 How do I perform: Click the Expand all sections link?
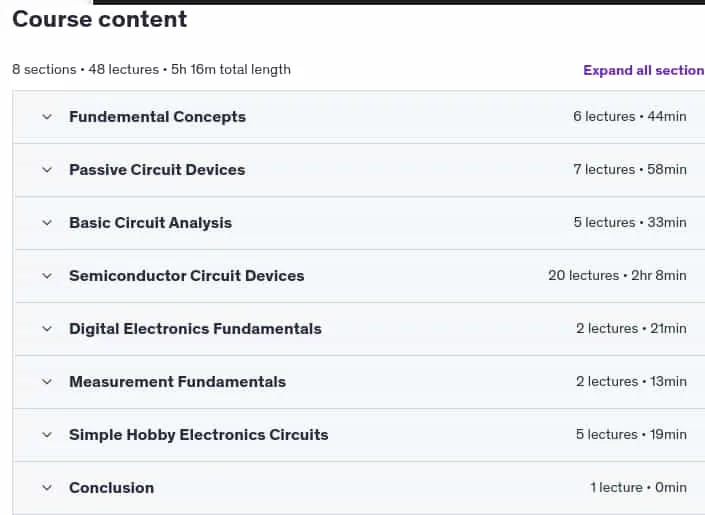click(644, 70)
